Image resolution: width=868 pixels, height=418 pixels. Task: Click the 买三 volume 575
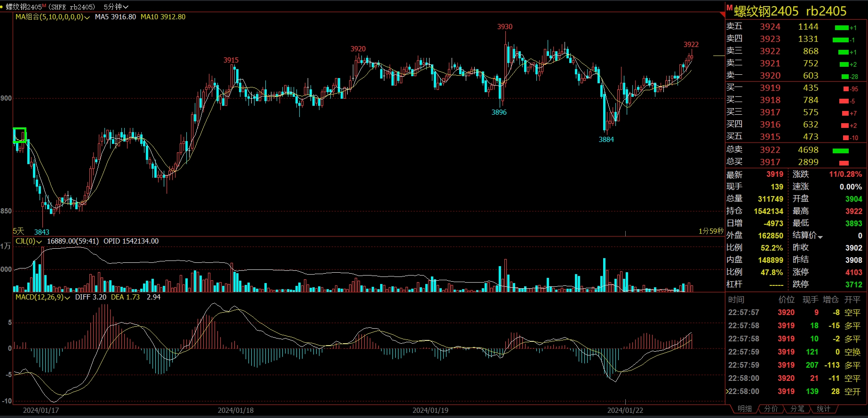point(811,112)
